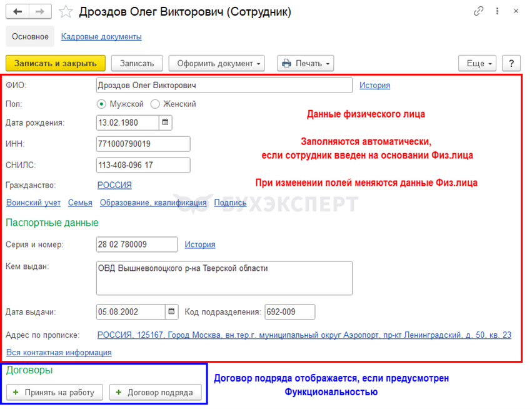Focus the Дата рождения field

[128, 123]
